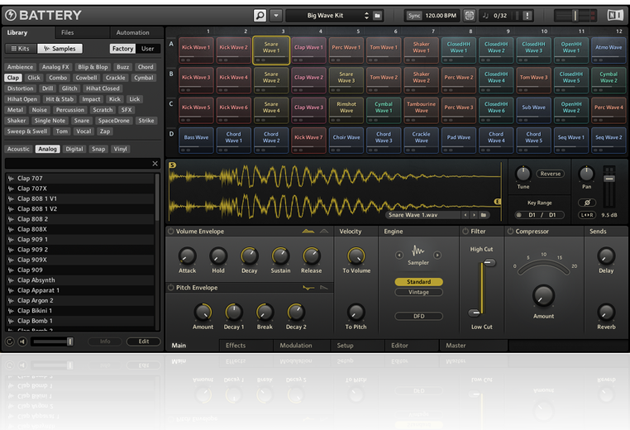The height and width of the screenshot is (430, 630).
Task: Step through kits with the Big Wave Kit arrows
Action: 366,16
